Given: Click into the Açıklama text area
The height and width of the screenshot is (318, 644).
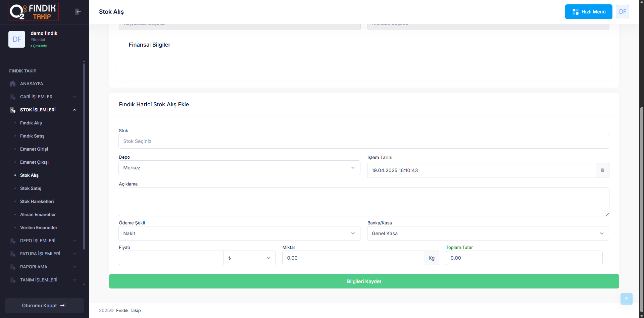Looking at the screenshot, I should (364, 202).
